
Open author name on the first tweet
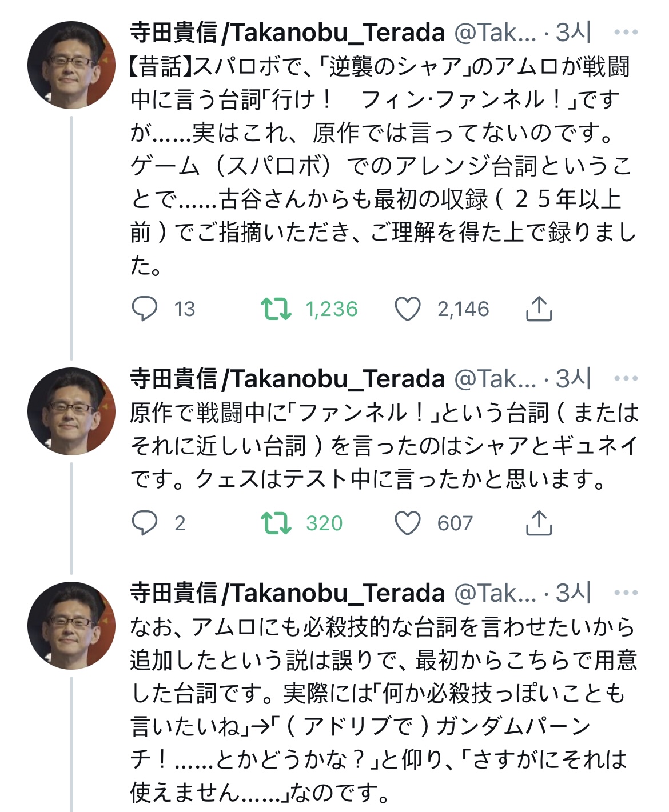pos(287,33)
